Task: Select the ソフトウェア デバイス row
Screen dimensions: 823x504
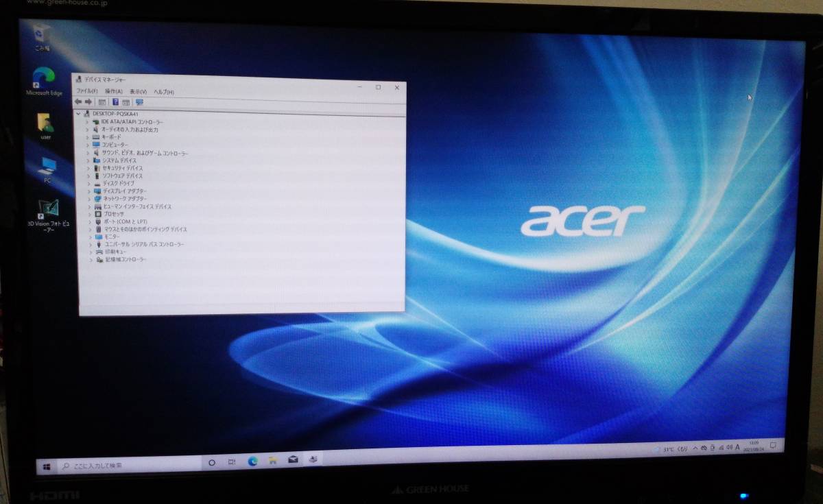Action: click(118, 176)
